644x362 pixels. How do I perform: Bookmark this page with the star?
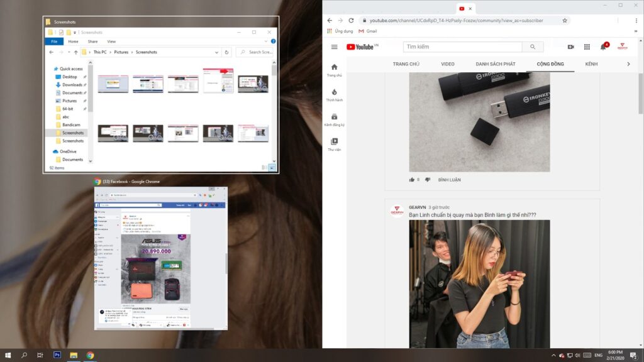[x=565, y=21]
